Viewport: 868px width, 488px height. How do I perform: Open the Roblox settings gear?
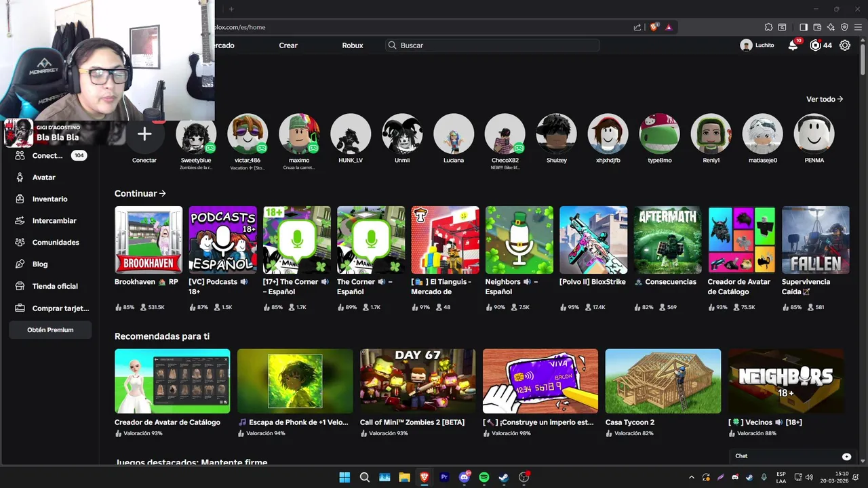(x=845, y=45)
